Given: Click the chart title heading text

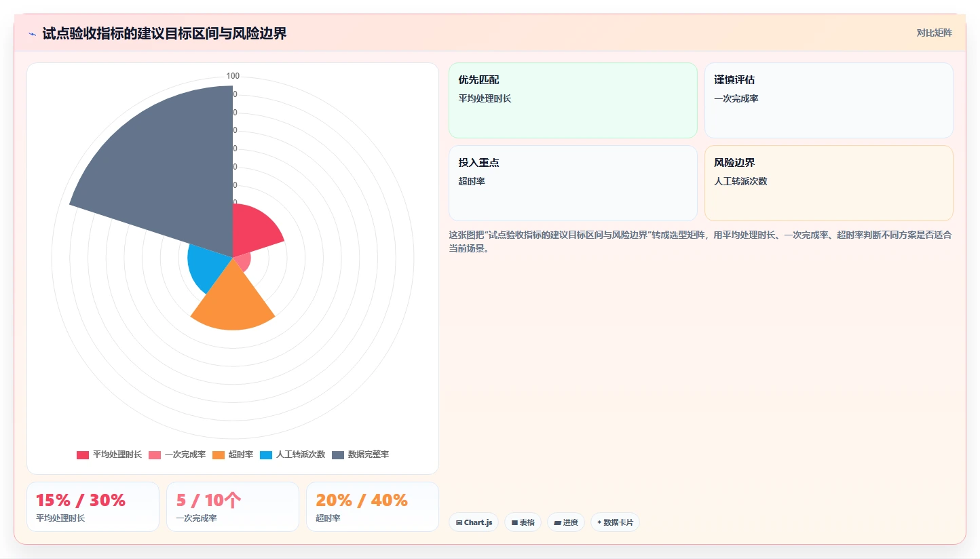Looking at the screenshot, I should [x=164, y=34].
